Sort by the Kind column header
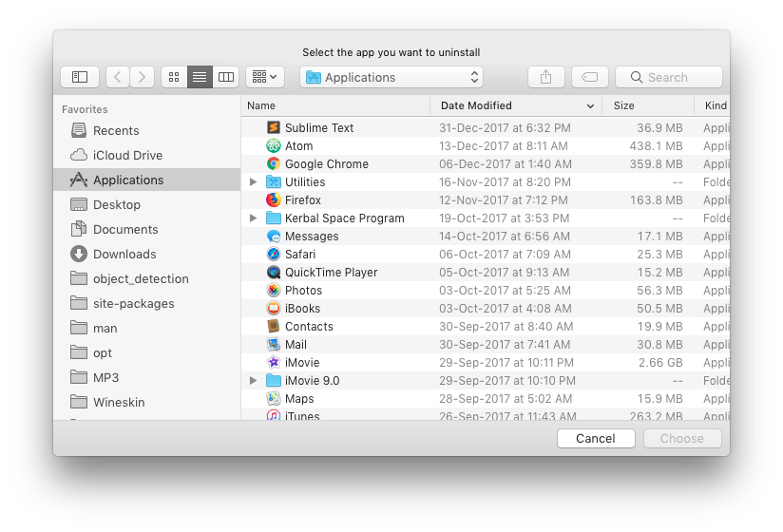Screen dimensions: 783x532 click(713, 105)
